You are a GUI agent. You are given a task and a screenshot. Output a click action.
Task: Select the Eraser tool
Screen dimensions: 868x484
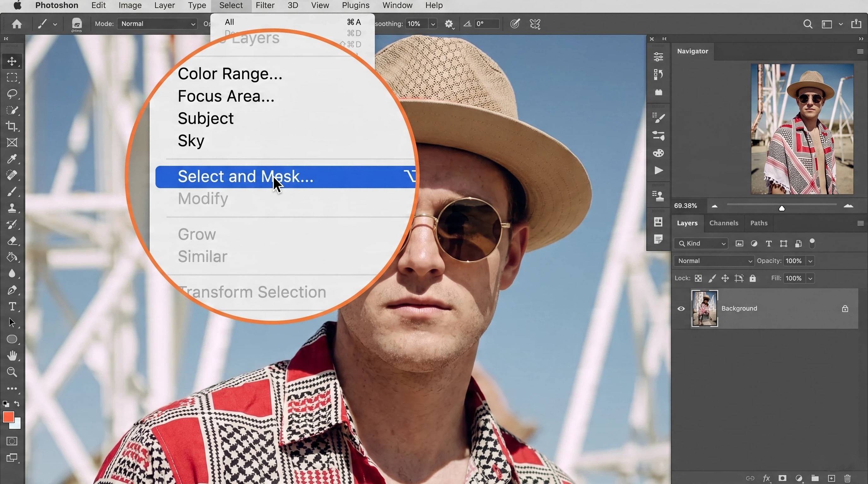(12, 241)
